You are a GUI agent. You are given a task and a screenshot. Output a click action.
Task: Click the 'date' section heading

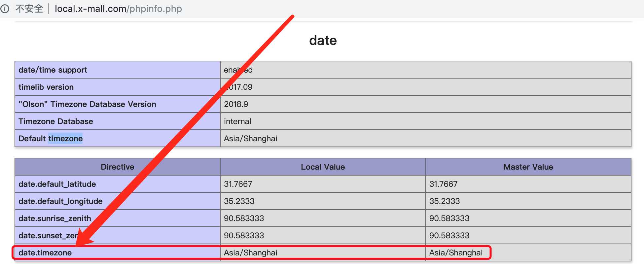pos(323,40)
